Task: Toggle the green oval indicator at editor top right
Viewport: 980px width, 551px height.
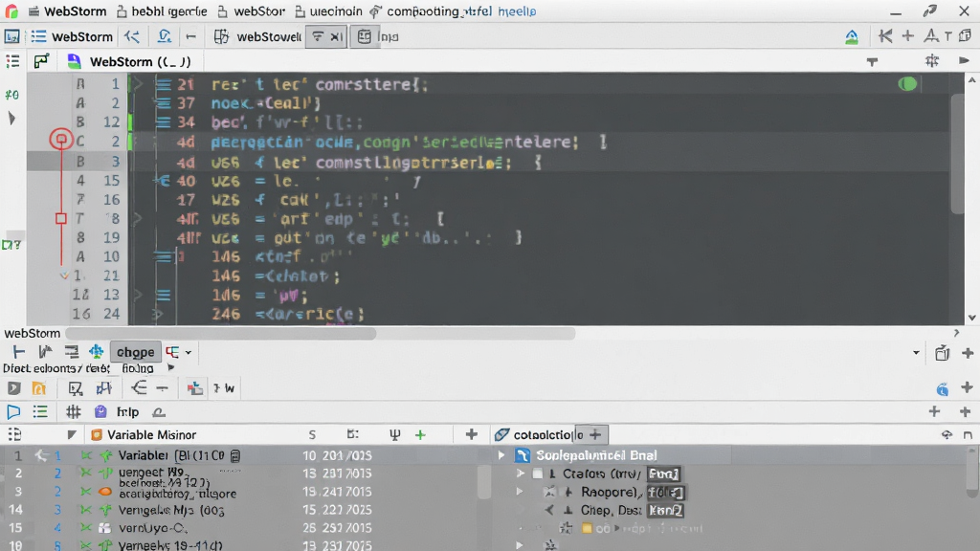Action: (x=907, y=84)
